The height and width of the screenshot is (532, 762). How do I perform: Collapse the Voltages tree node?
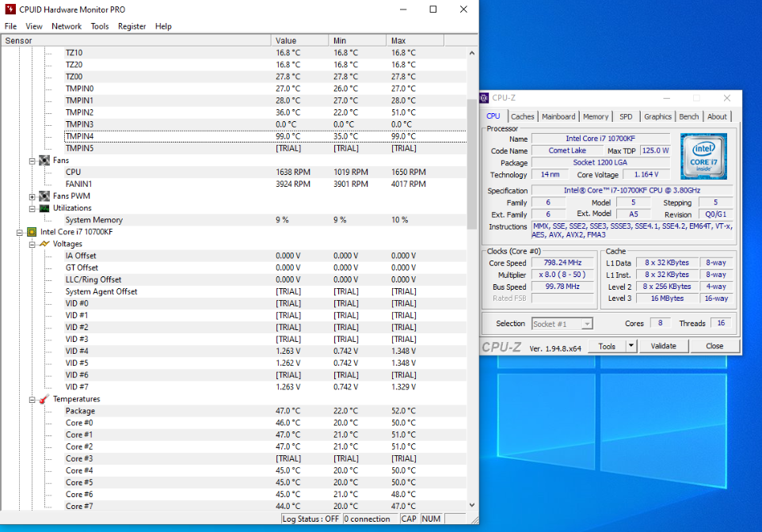coord(32,245)
